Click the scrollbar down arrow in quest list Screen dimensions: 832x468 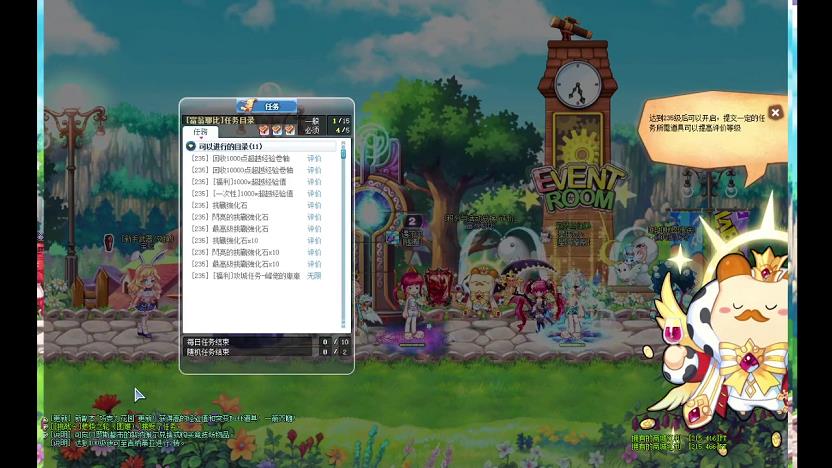pyautogui.click(x=343, y=324)
